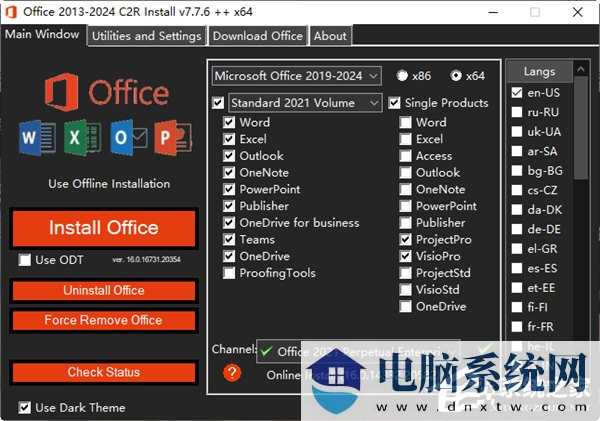Check Access under Single Products

click(x=406, y=156)
